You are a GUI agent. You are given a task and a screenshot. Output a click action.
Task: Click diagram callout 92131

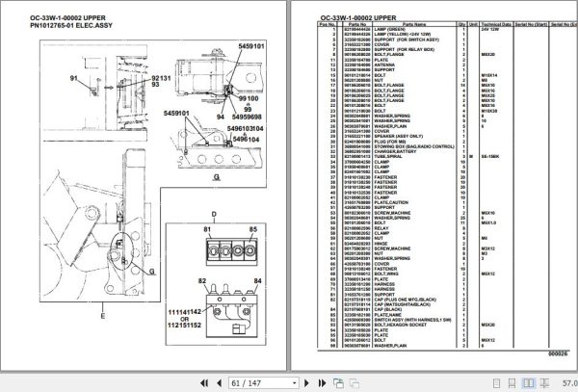click(161, 78)
